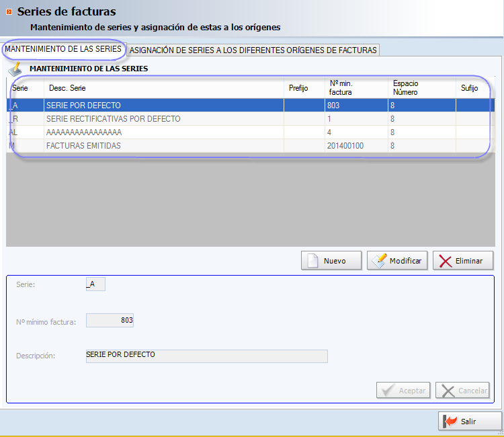Click the Serie column header
Screen dimensions: 504x437
click(25, 88)
